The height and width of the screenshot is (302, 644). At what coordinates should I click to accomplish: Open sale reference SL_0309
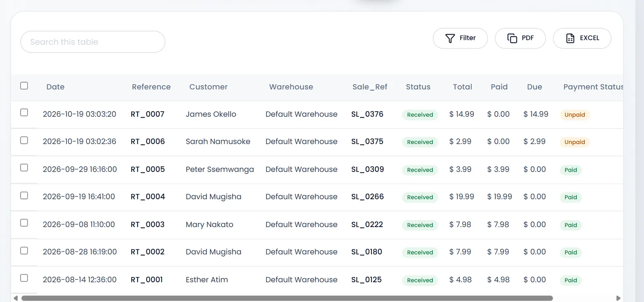(x=367, y=170)
